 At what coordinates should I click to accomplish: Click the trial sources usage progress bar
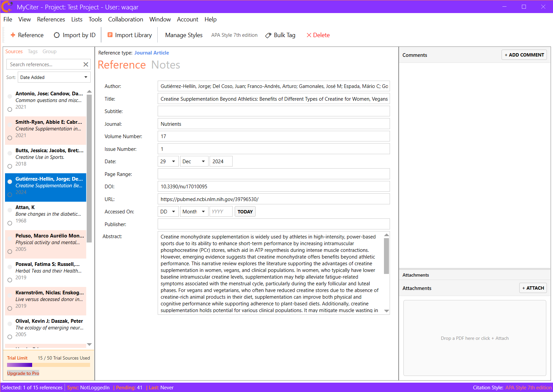tap(49, 365)
